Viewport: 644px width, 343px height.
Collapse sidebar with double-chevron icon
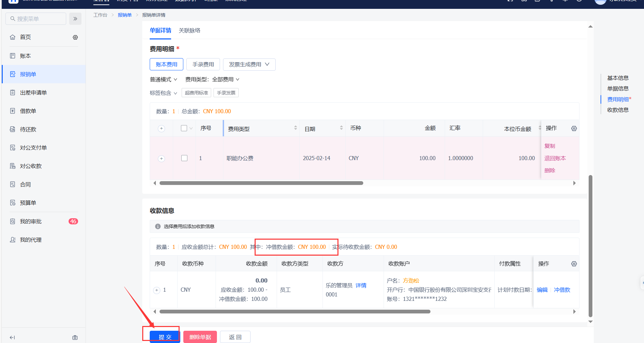(75, 19)
